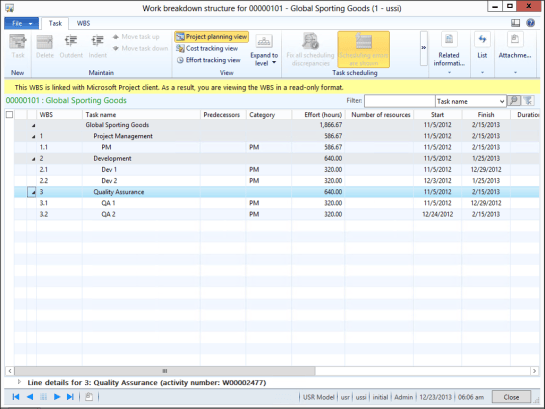Viewport: 545px width, 409px height.
Task: Collapse the Quality Assurance node
Action: [x=33, y=192]
